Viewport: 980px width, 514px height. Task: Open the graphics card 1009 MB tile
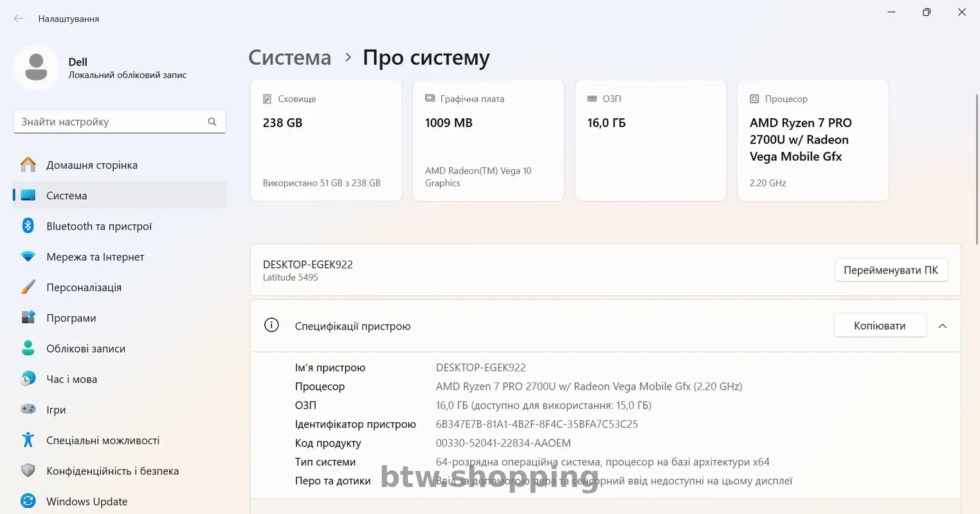click(488, 140)
